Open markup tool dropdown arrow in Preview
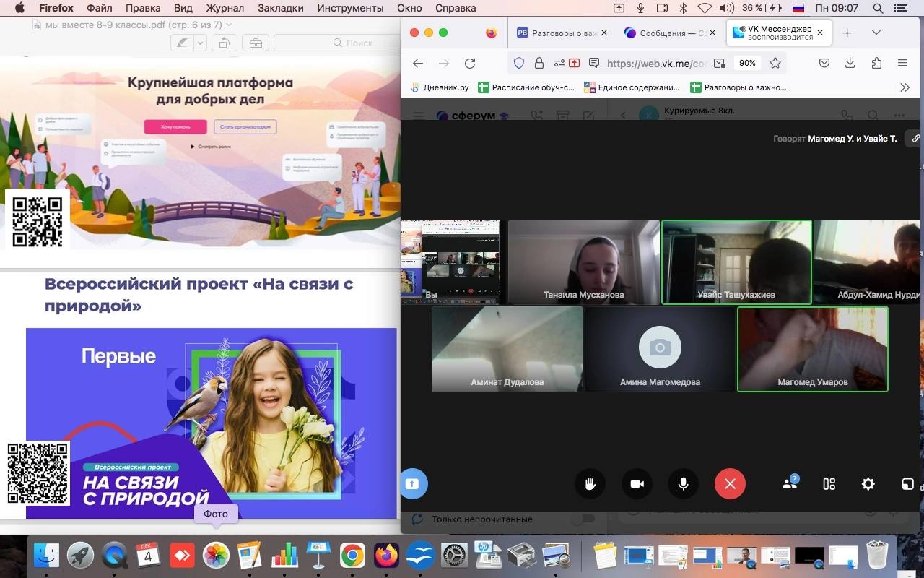Image resolution: width=924 pixels, height=578 pixels. [200, 43]
